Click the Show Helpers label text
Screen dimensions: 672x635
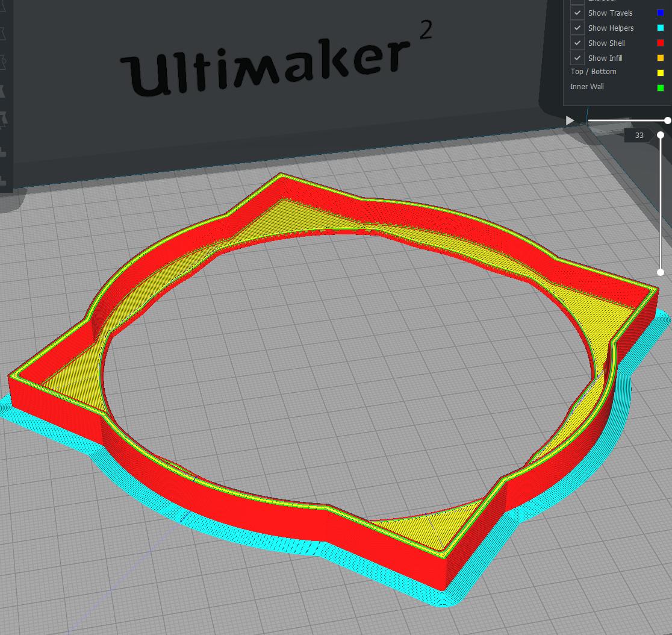(x=611, y=28)
